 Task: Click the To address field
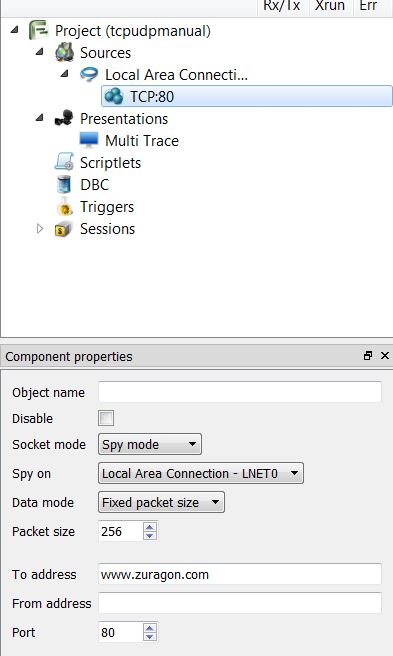pos(240,574)
